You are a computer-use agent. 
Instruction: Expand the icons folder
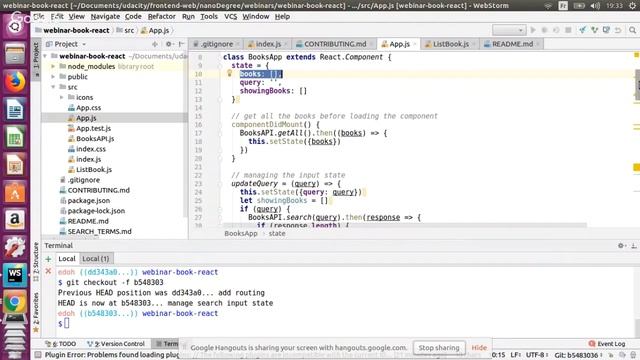tap(62, 97)
